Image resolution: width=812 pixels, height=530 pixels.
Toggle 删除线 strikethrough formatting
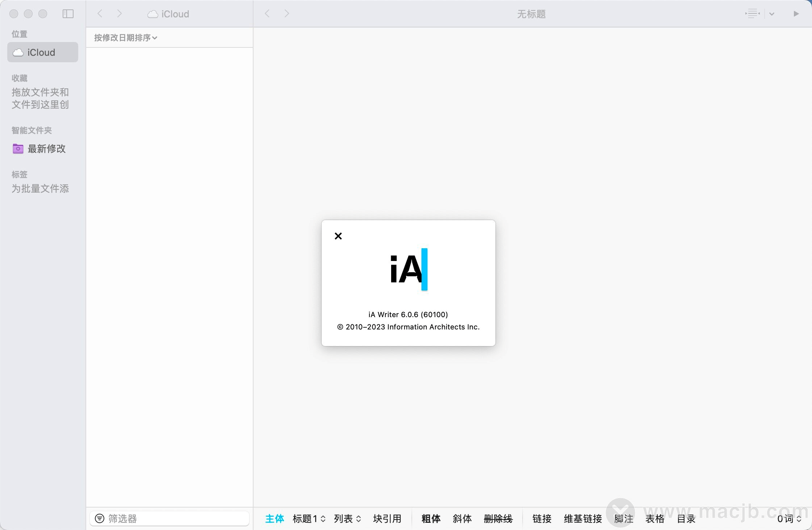click(498, 519)
